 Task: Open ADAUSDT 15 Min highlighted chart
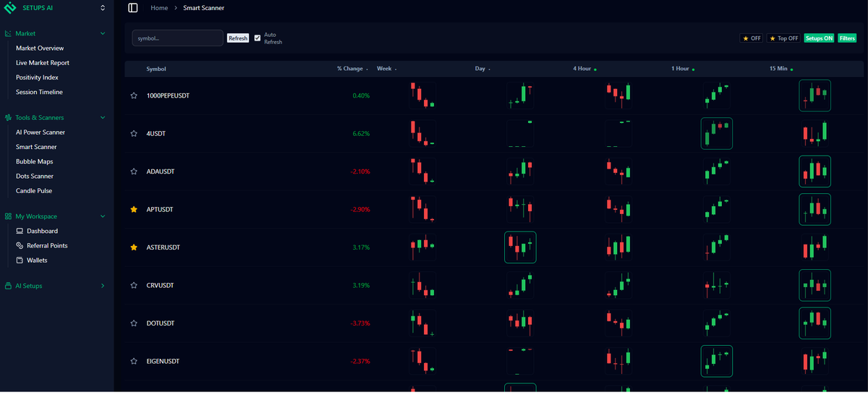coord(814,171)
